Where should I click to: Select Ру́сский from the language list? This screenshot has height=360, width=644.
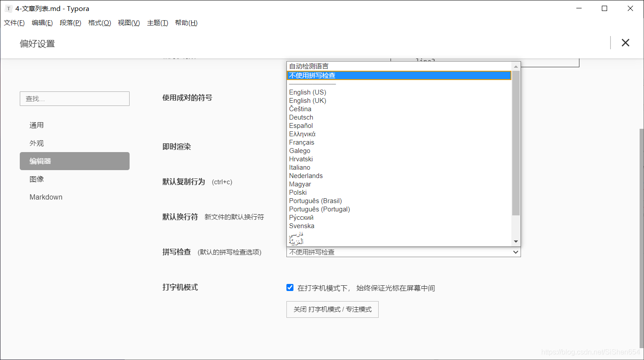click(399, 218)
